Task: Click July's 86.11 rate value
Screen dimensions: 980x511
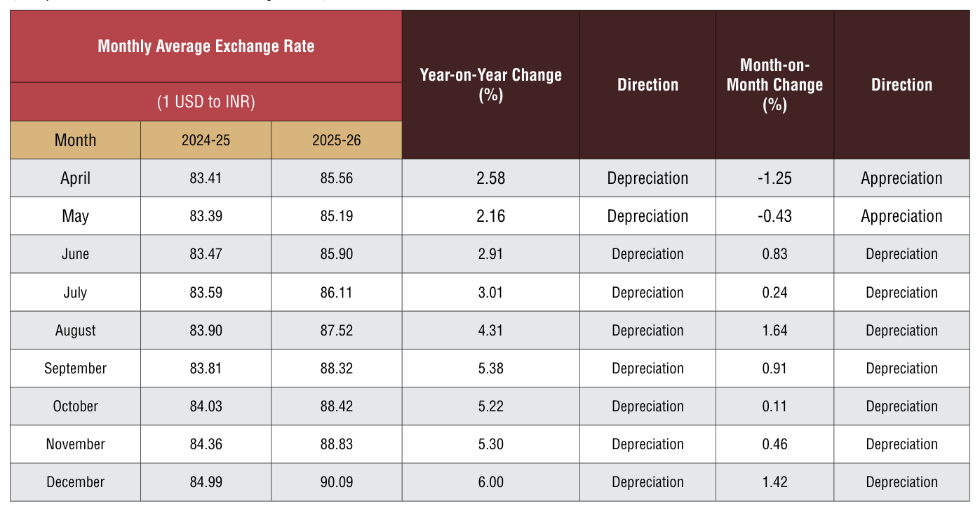Action: (337, 292)
